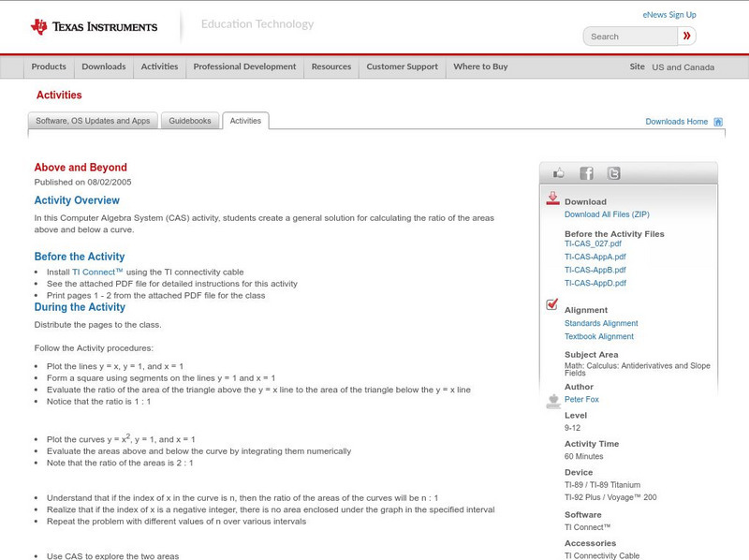749x560 pixels.
Task: Open the TI Connect link
Action: 97,272
